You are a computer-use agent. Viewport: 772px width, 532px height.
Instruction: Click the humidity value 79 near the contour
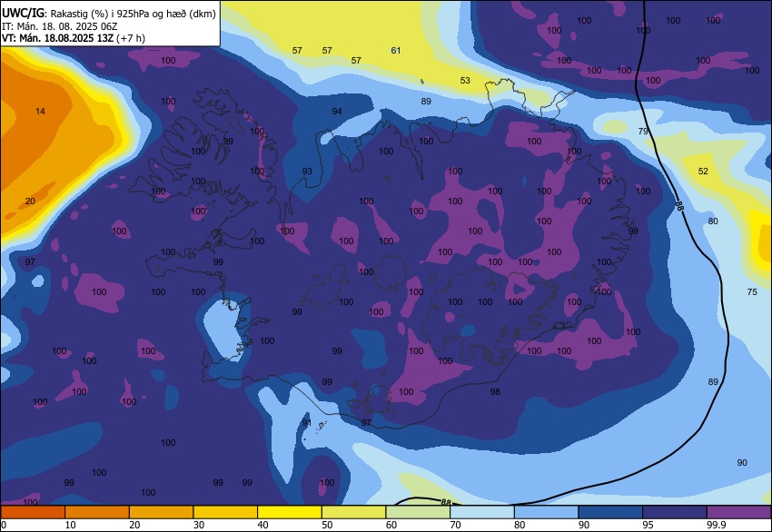pyautogui.click(x=643, y=131)
